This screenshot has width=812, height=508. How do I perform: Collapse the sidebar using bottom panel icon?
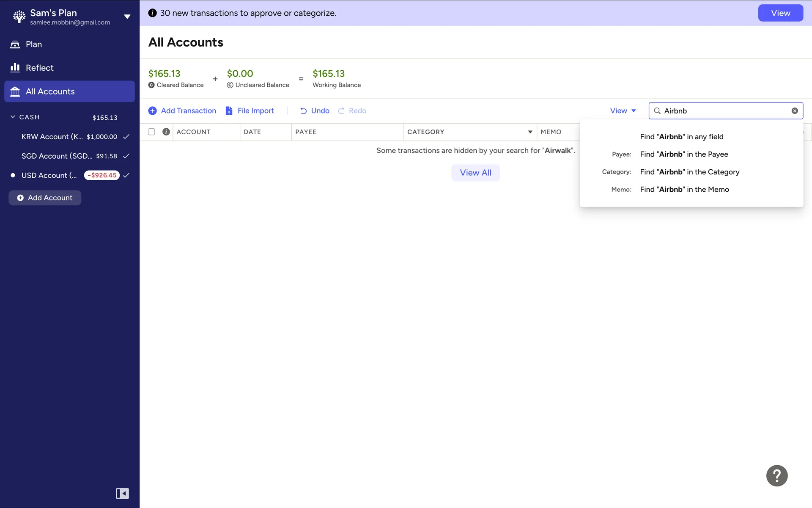(x=122, y=493)
